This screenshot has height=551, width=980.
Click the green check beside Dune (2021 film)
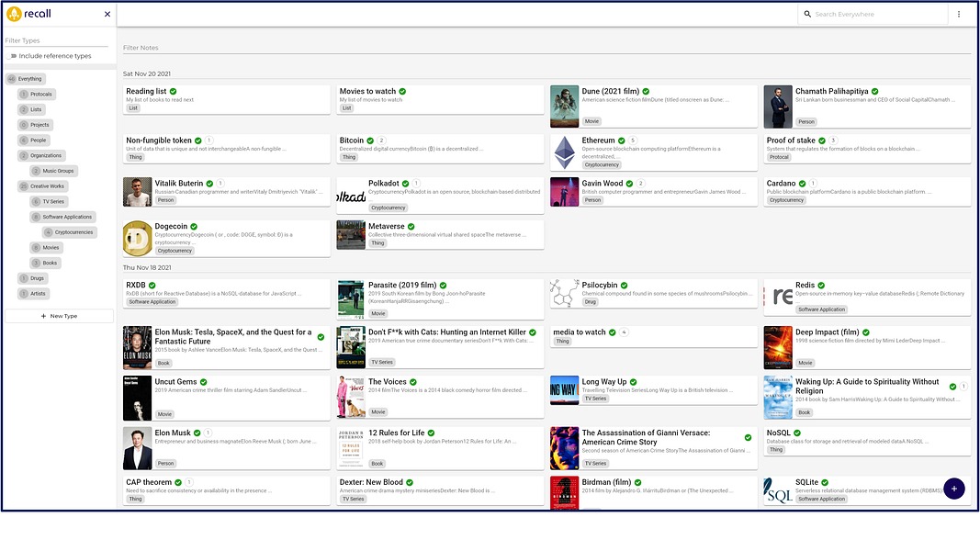coord(646,91)
